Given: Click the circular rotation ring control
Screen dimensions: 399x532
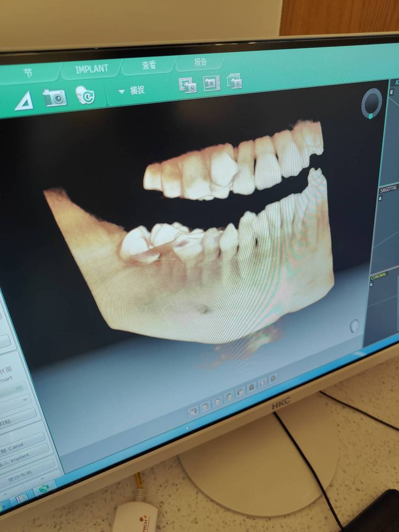Looking at the screenshot, I should tap(371, 103).
